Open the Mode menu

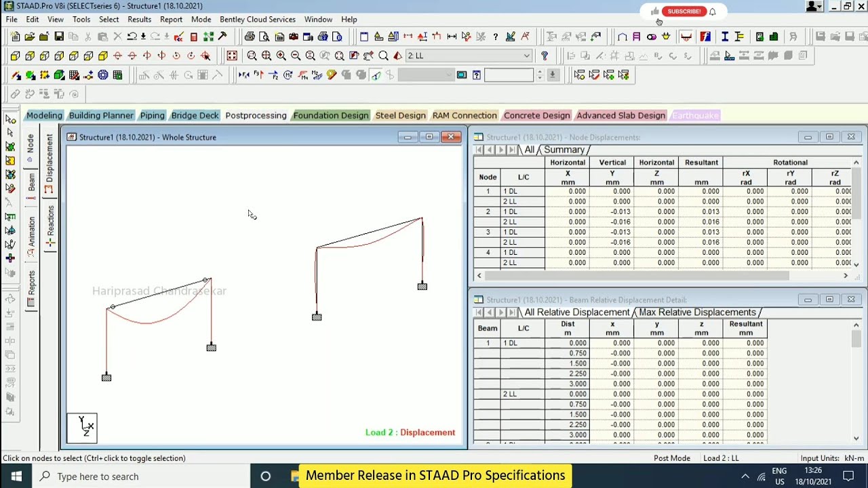(201, 20)
